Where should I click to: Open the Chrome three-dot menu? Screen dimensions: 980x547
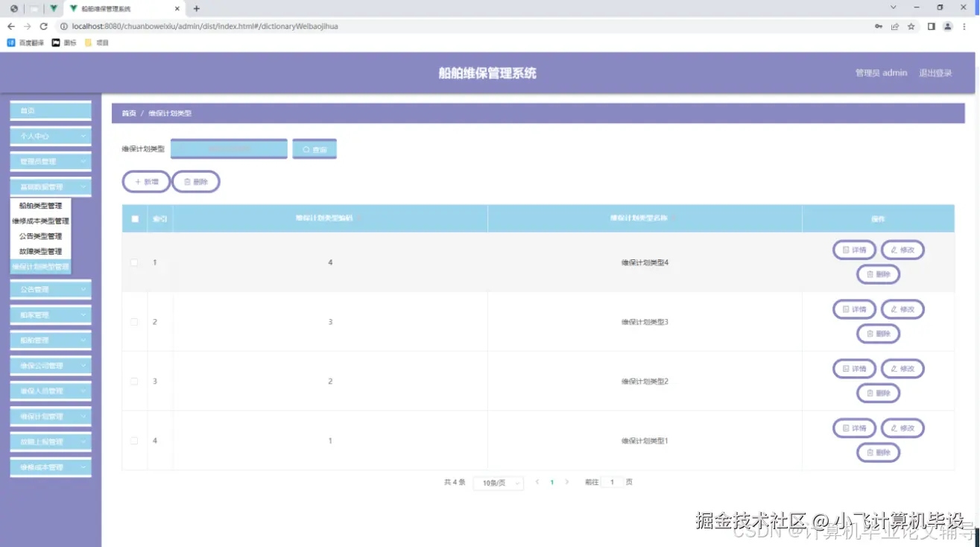964,26
